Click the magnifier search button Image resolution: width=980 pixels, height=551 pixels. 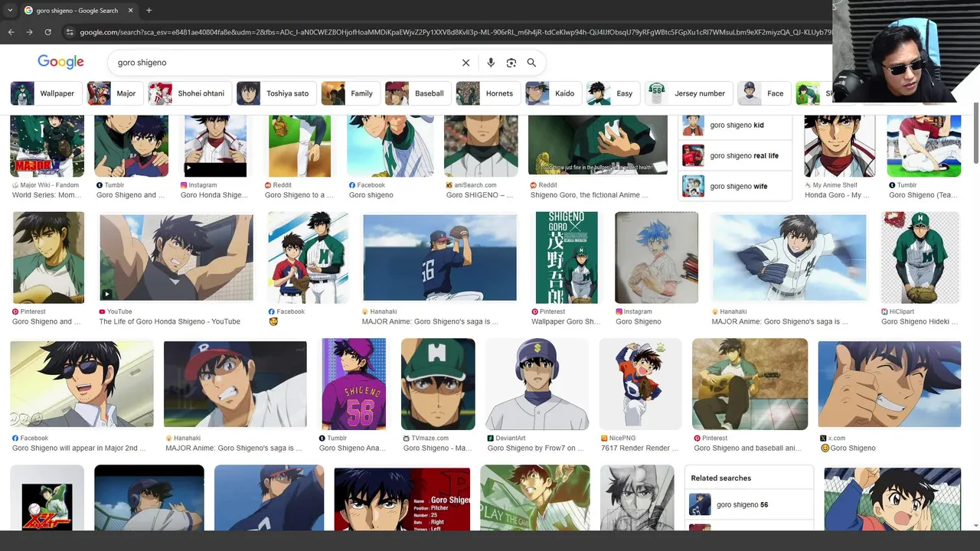tap(531, 63)
